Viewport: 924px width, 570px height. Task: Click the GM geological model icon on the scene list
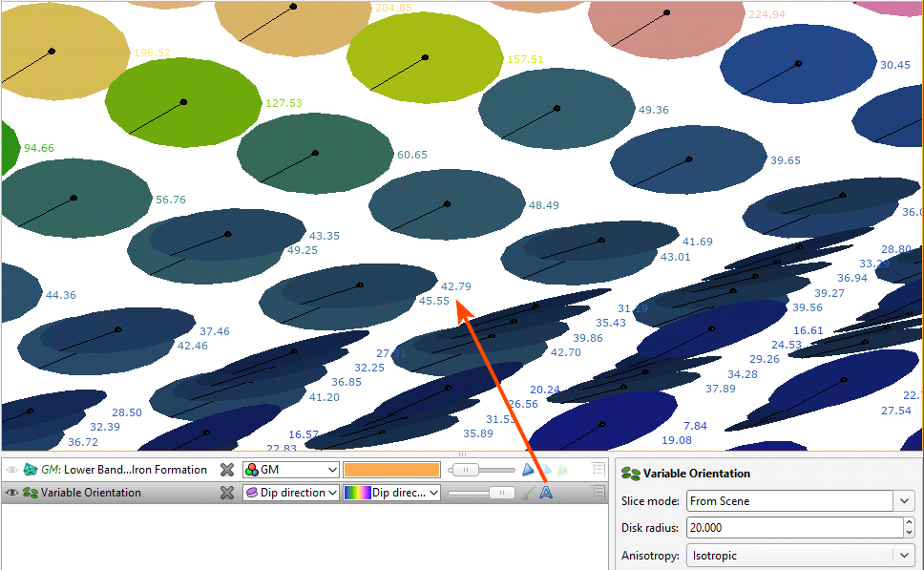click(x=31, y=469)
